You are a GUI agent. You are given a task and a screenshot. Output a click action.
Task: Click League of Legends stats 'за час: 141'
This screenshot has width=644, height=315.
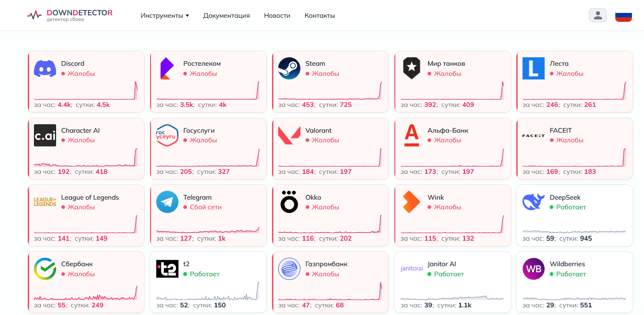click(x=52, y=239)
